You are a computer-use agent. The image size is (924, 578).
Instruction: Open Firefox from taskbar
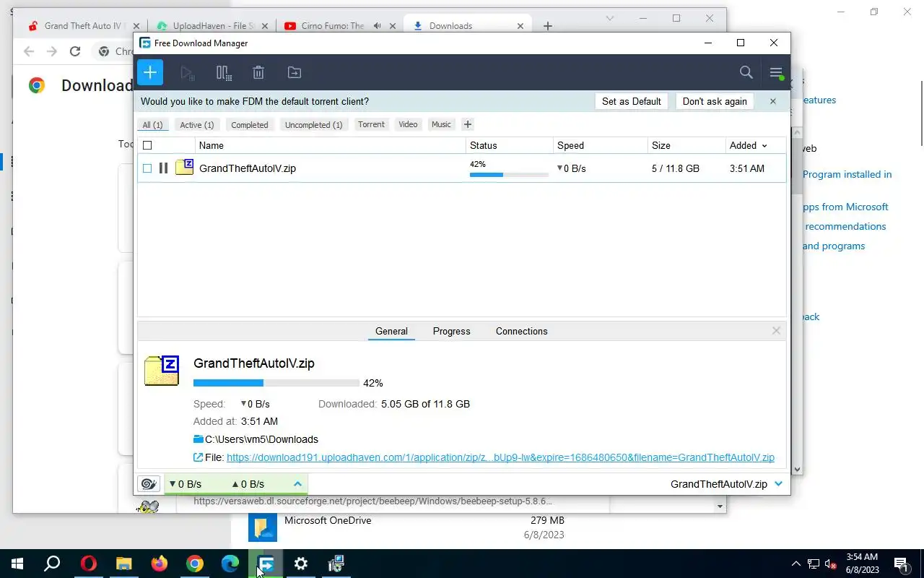tap(159, 564)
